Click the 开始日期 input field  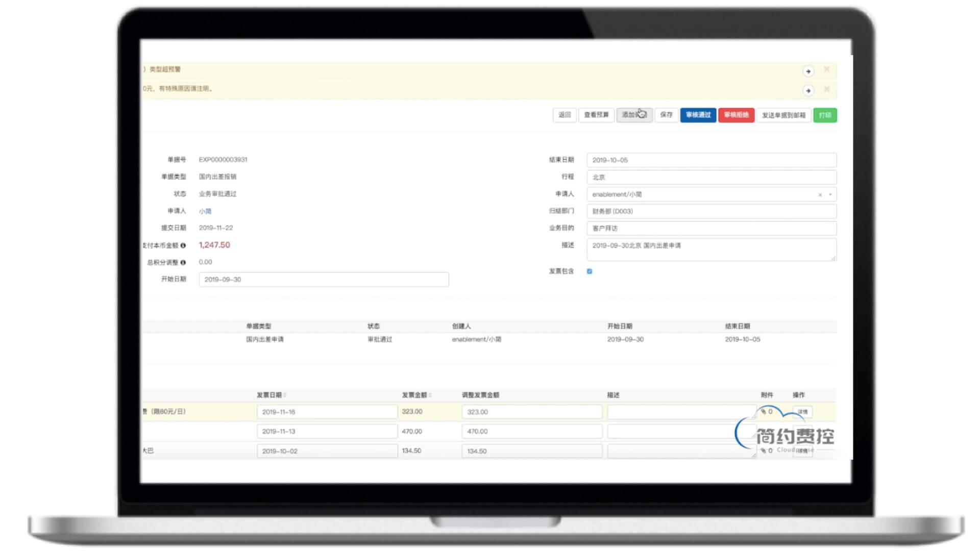(x=324, y=280)
